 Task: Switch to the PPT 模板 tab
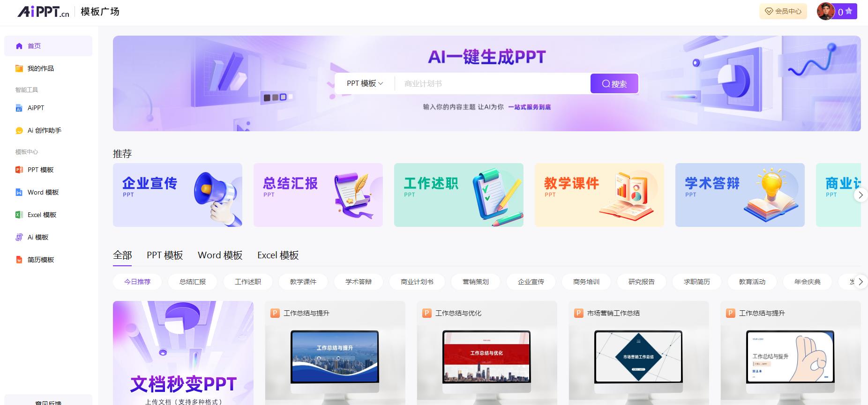pyautogui.click(x=165, y=255)
